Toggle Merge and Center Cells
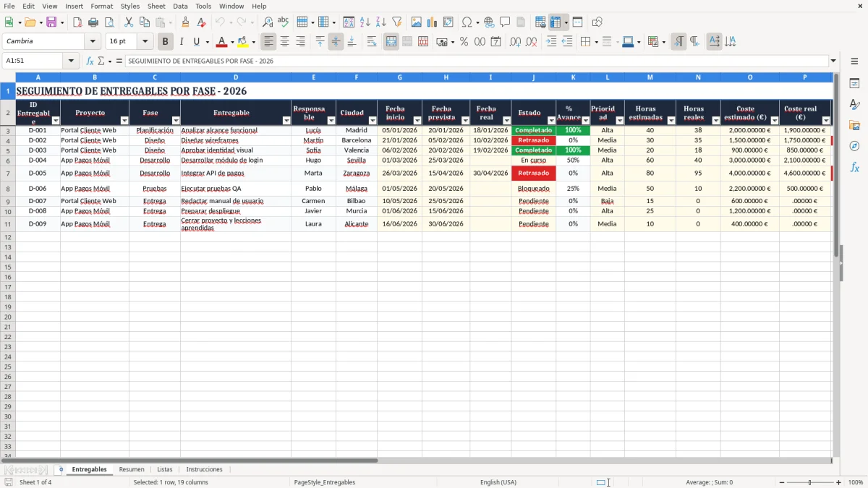 click(391, 42)
